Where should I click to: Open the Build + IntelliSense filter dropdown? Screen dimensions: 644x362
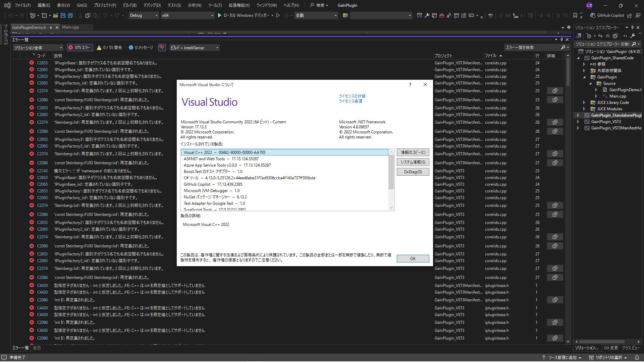(x=194, y=48)
